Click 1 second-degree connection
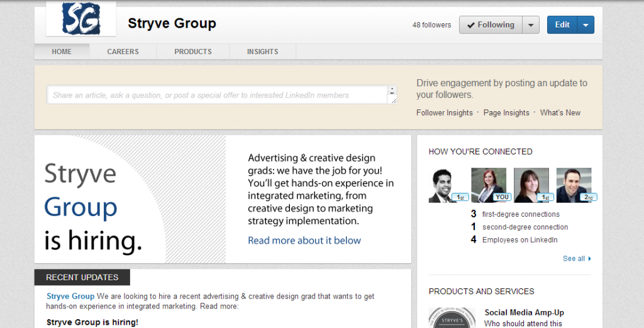 pyautogui.click(x=519, y=227)
